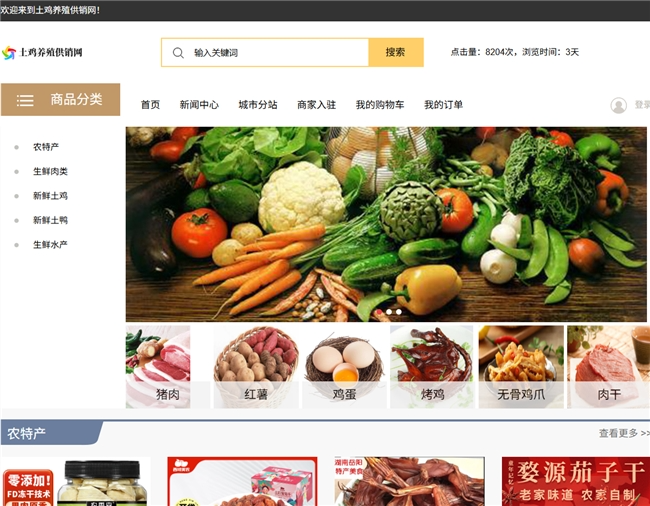
Task: Click the site logo icon
Action: tap(10, 53)
